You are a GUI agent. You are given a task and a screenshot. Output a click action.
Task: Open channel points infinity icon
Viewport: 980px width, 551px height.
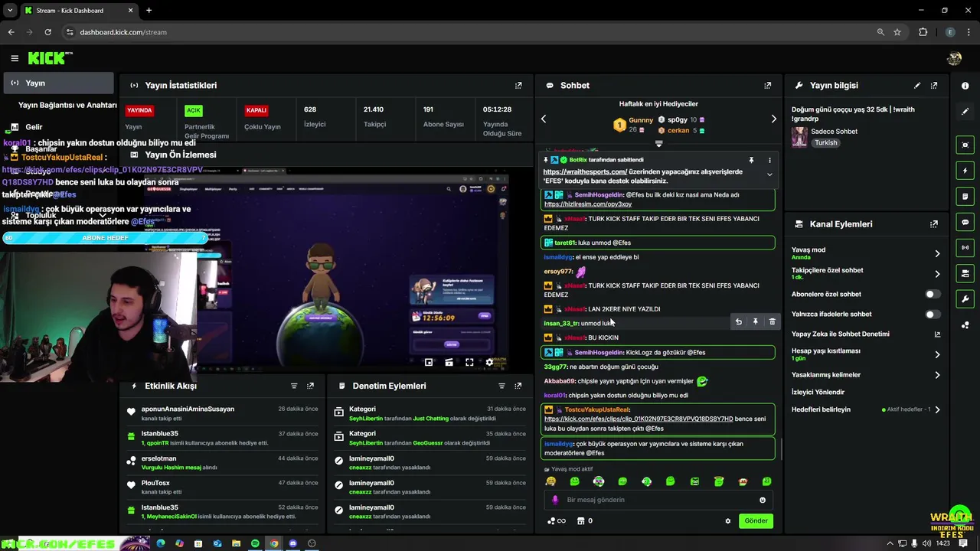(x=557, y=521)
